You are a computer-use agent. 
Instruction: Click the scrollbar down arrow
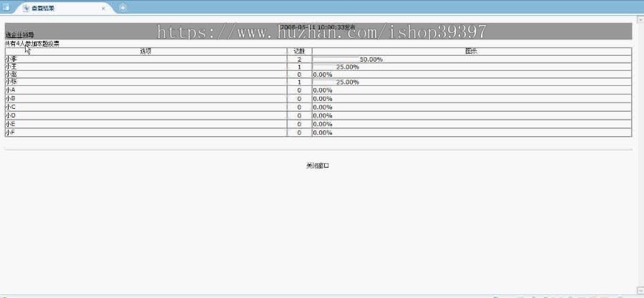click(x=640, y=289)
